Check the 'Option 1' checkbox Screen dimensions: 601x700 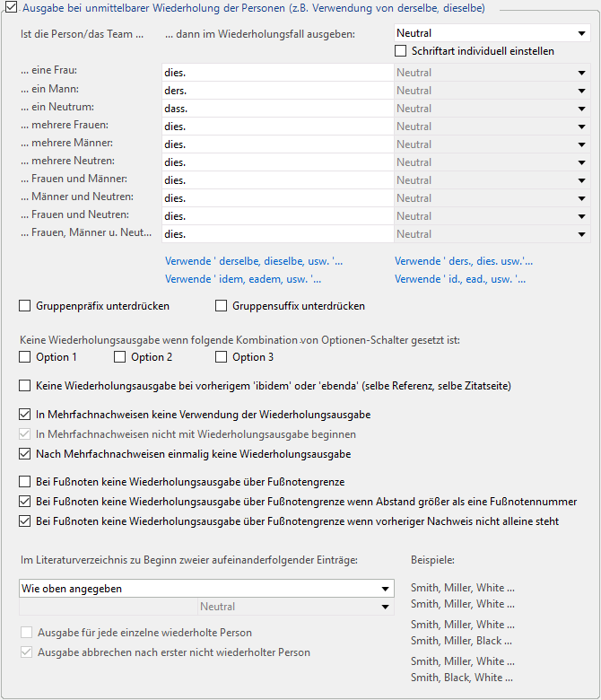[24, 356]
